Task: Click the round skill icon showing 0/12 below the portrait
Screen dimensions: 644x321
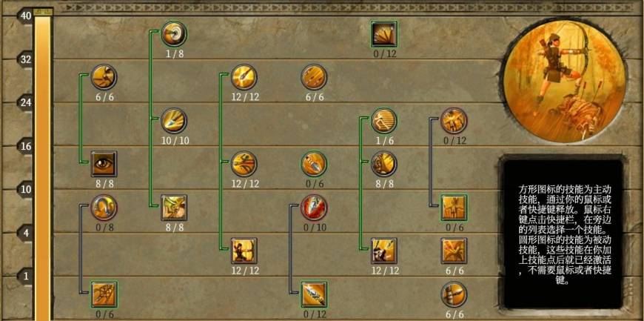Action: (x=454, y=121)
